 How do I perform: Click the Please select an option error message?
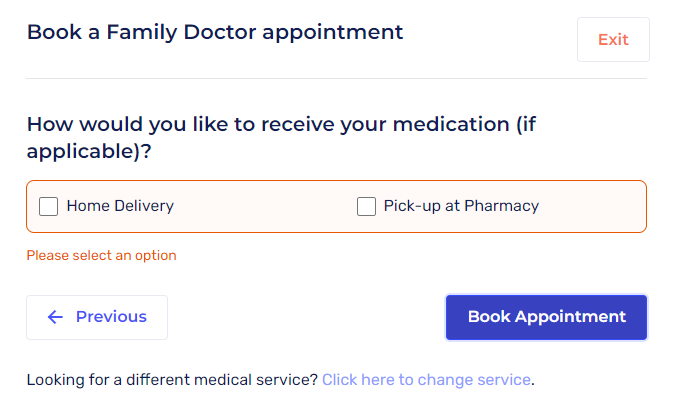pos(101,255)
